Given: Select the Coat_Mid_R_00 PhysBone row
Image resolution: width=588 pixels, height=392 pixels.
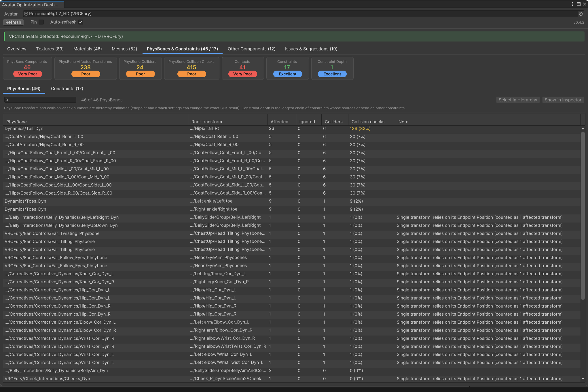Looking at the screenshot, I should pos(292,177).
